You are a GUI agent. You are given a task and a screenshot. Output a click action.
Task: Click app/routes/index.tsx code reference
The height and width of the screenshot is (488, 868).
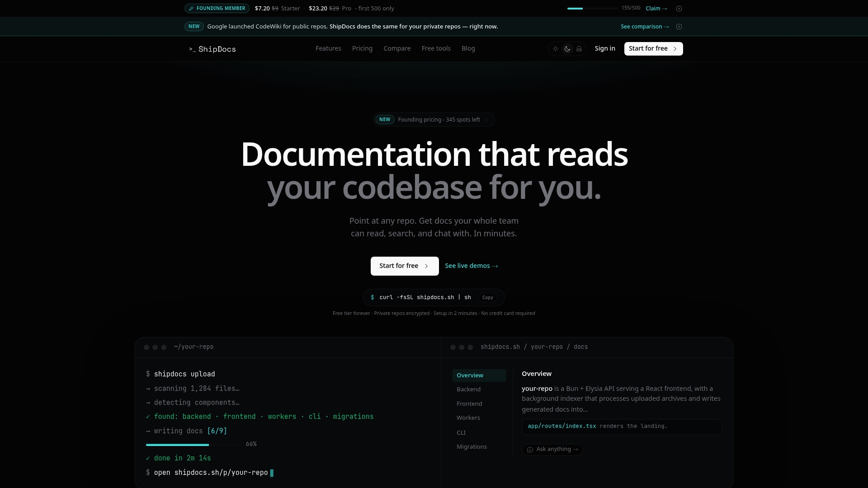click(x=562, y=426)
